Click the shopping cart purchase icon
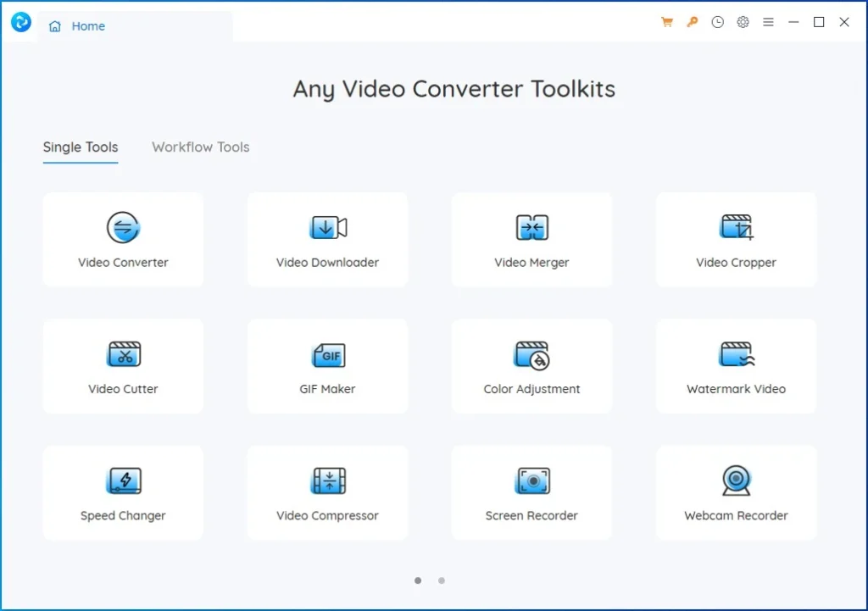868x611 pixels. pyautogui.click(x=667, y=22)
